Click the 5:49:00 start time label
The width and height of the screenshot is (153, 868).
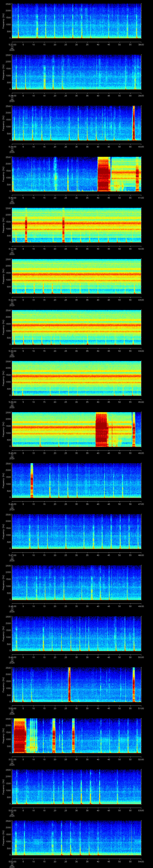coord(12,657)
